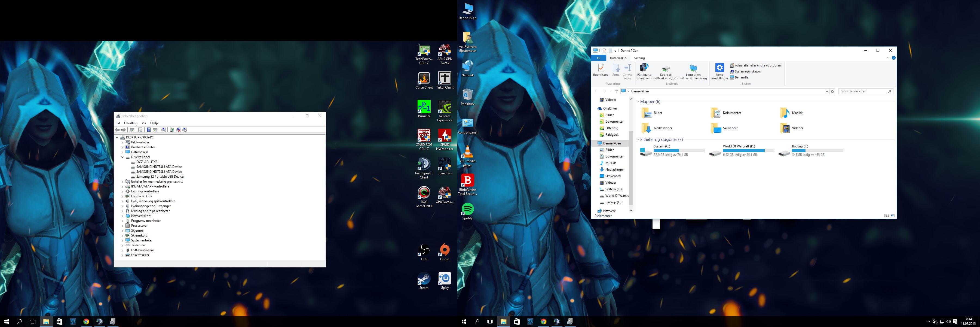
Task: Click Windows Start button on left taskbar
Action: pyautogui.click(x=7, y=322)
